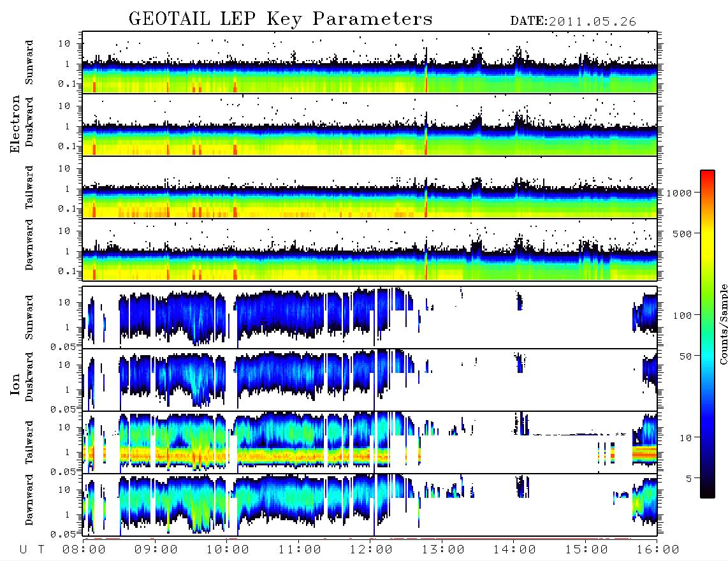Click the vertical 'Electron' group label
This screenshot has height=561, width=728.
[x=15, y=124]
